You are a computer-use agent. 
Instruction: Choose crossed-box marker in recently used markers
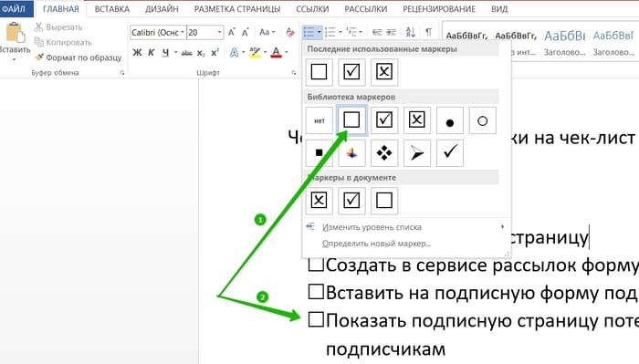384,72
